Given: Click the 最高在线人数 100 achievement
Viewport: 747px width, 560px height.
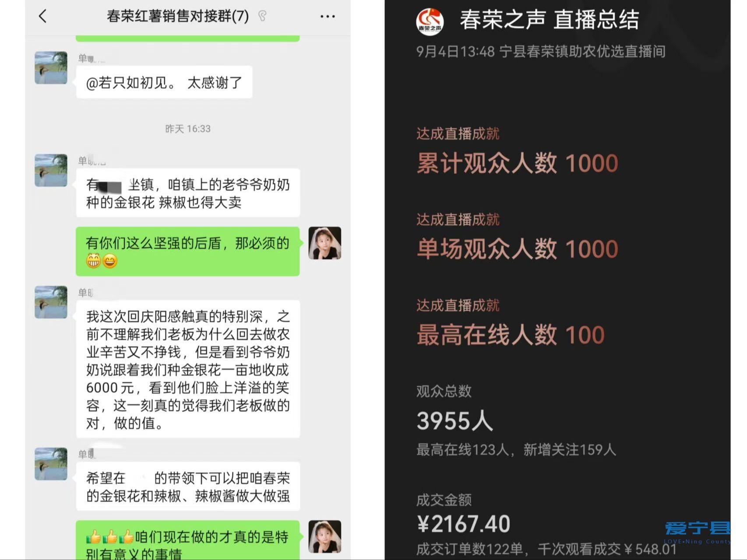Looking at the screenshot, I should click(x=510, y=335).
